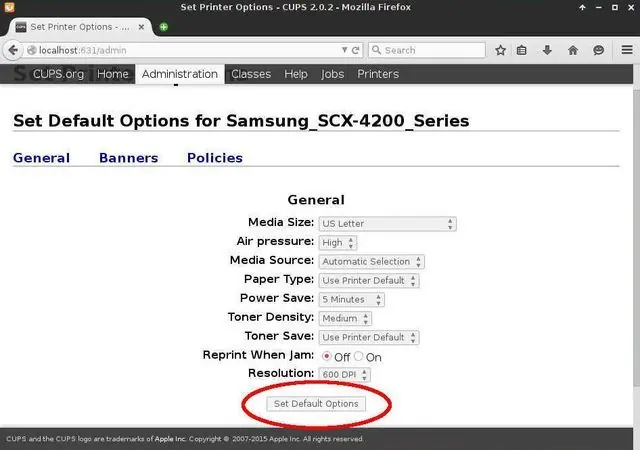The image size is (640, 450).
Task: Click the search magnifier icon
Action: (376, 50)
